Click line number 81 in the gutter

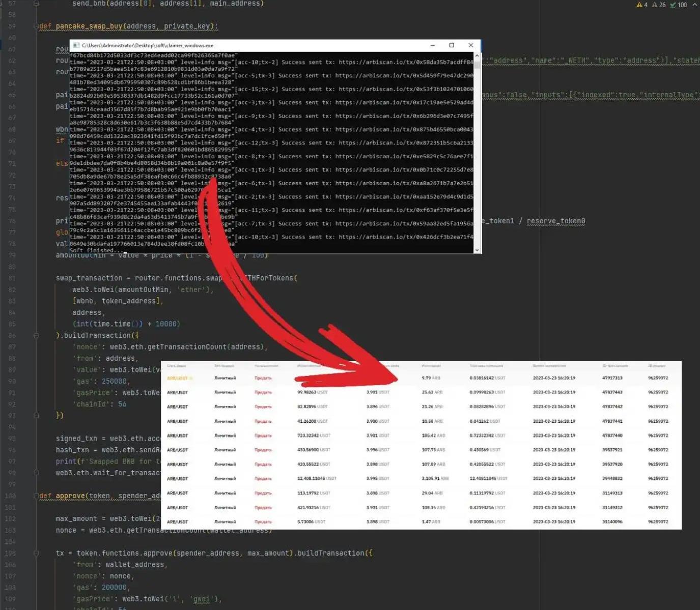point(11,278)
